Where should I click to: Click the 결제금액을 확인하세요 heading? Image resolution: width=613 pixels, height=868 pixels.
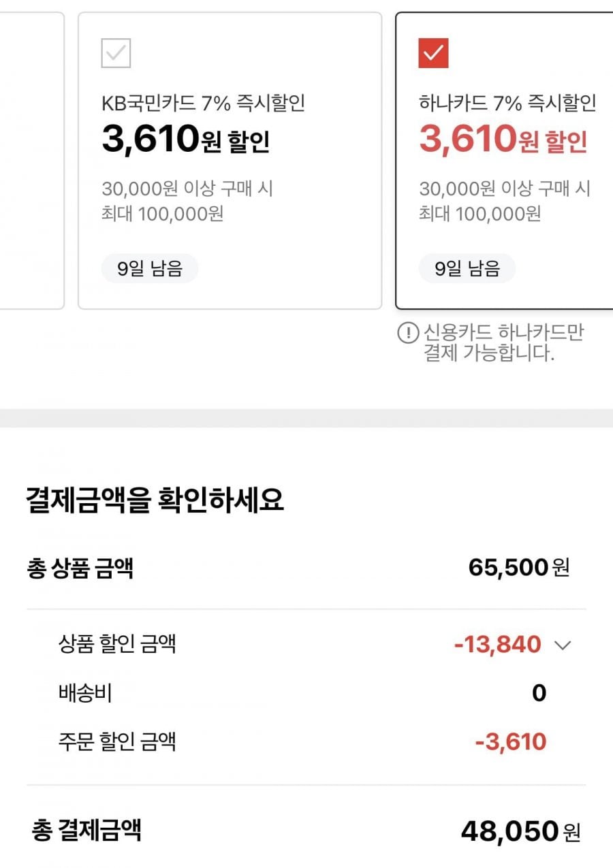155,501
